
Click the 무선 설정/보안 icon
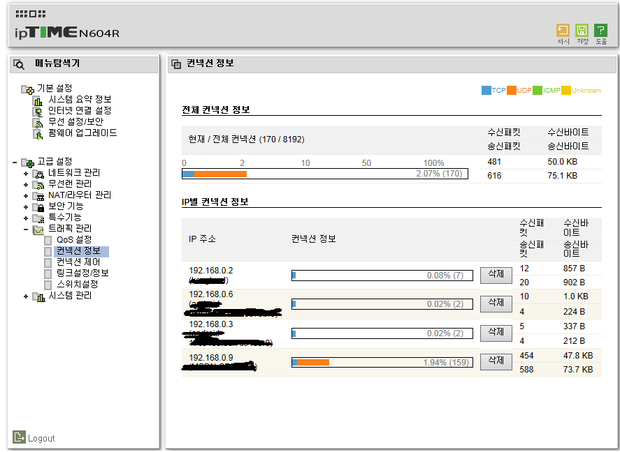pos(38,123)
